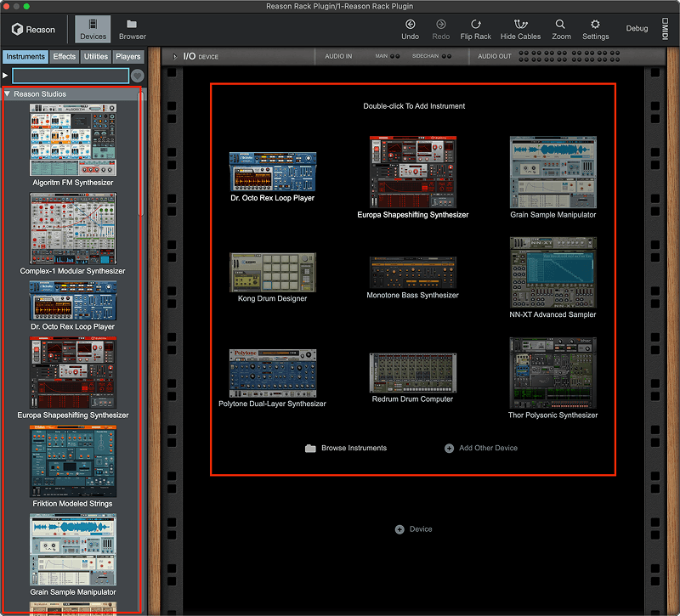Click the device search field
Viewport: 680px width, 616px height.
click(71, 76)
